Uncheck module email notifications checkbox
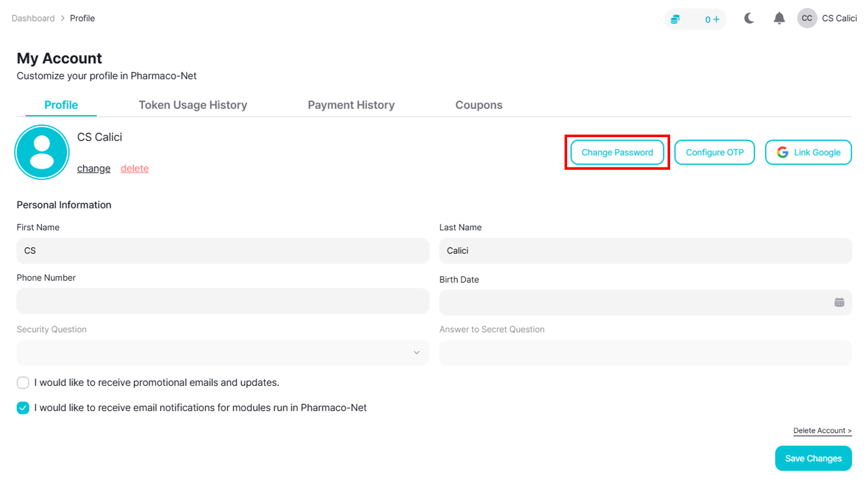868x494 pixels. point(23,408)
